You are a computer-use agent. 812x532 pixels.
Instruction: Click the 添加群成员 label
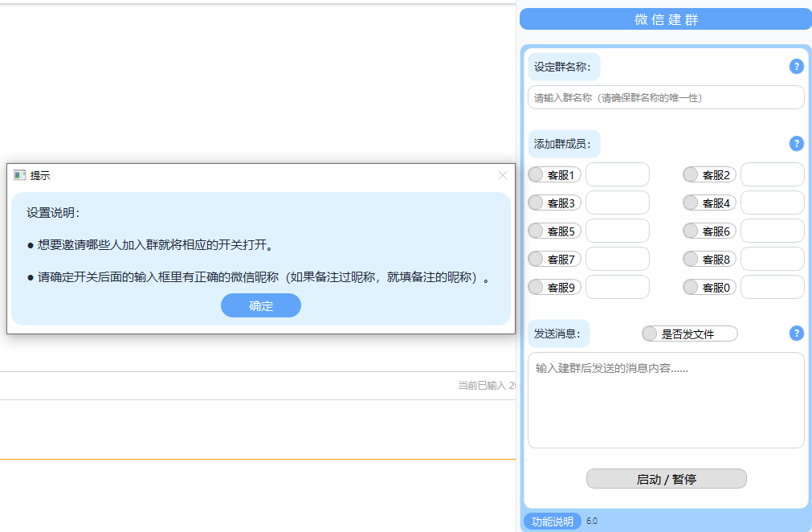click(x=564, y=144)
